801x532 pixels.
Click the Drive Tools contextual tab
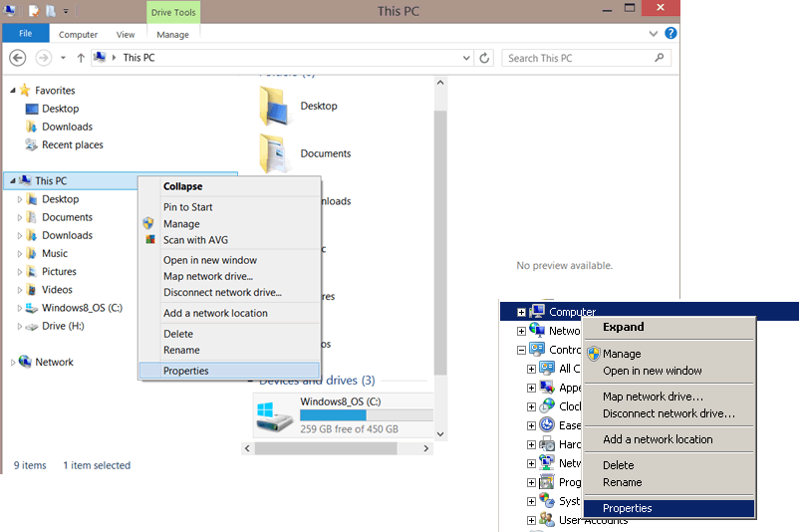point(173,12)
